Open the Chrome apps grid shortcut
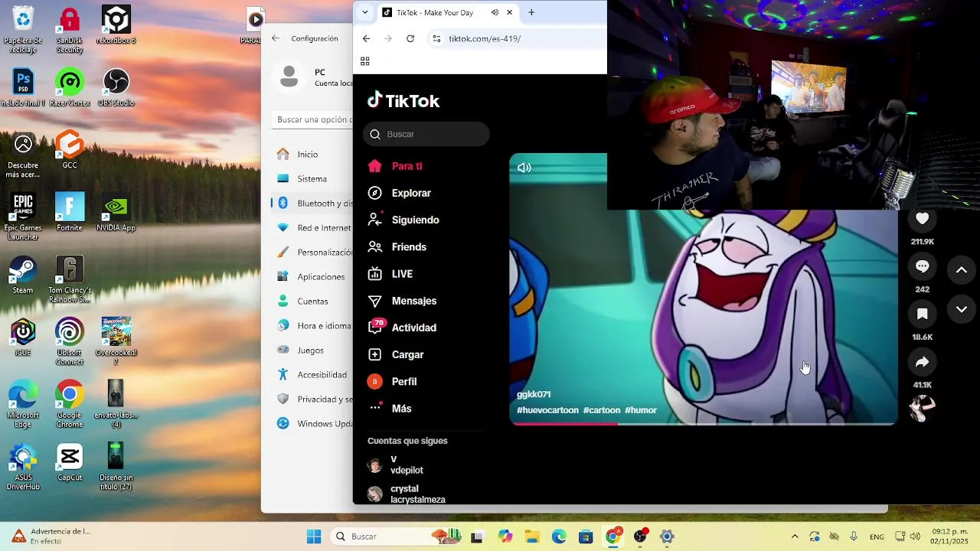 [365, 61]
